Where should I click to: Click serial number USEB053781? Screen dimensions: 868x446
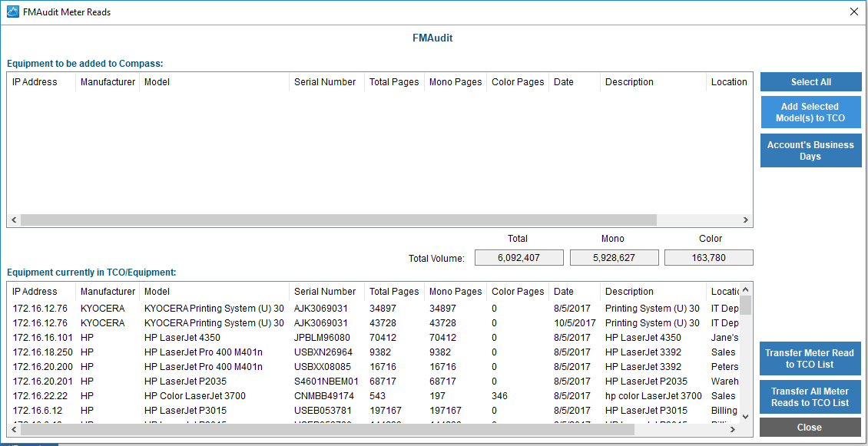322,411
